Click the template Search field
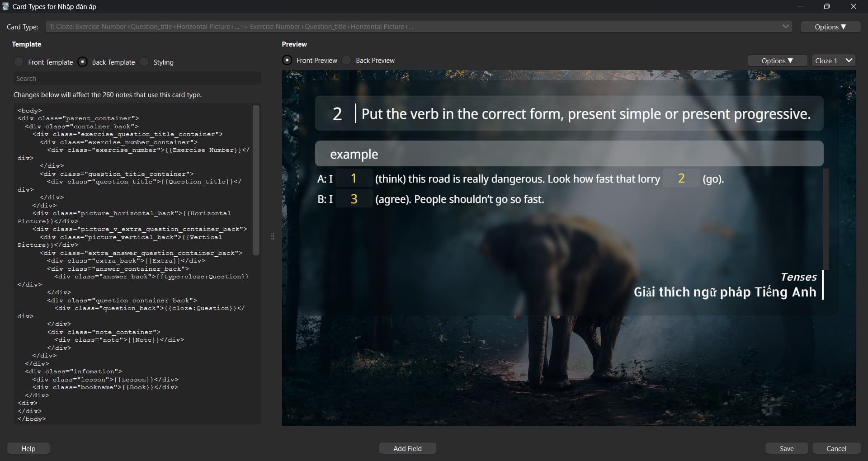This screenshot has height=461, width=868. tap(137, 78)
